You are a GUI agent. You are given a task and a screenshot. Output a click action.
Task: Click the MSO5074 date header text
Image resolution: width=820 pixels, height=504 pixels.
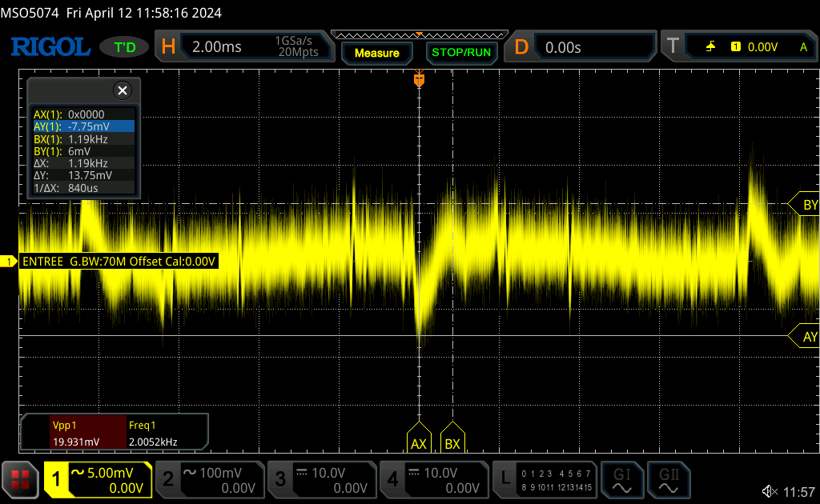(111, 13)
